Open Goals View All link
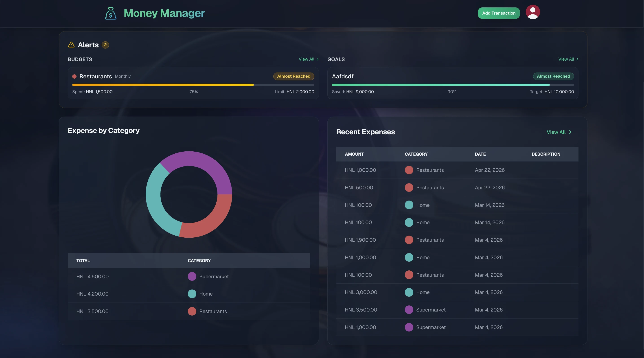The height and width of the screenshot is (358, 644). pos(568,59)
